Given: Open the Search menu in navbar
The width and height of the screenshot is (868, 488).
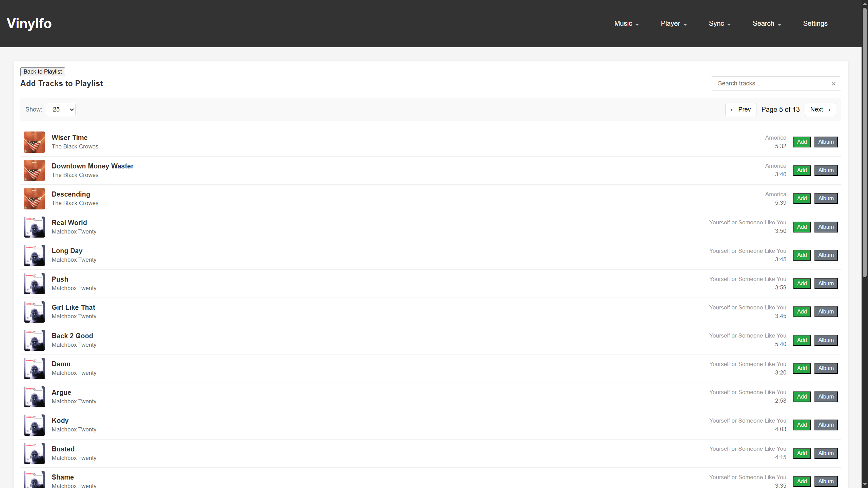Looking at the screenshot, I should (x=767, y=23).
